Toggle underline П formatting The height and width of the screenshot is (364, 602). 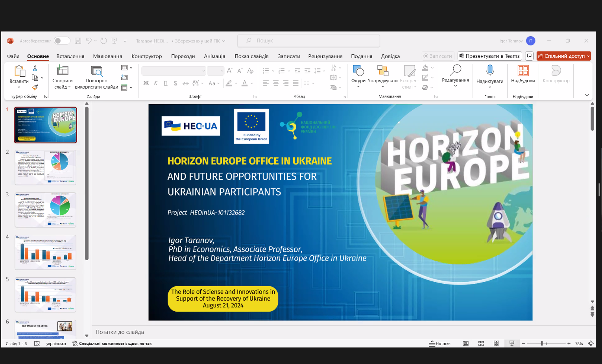166,83
